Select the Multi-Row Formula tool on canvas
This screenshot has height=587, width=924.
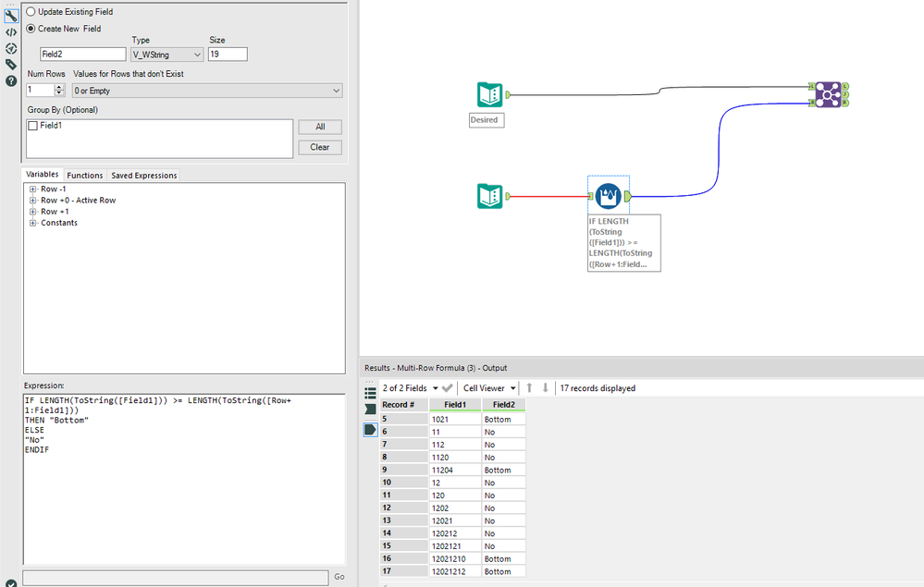click(x=609, y=196)
